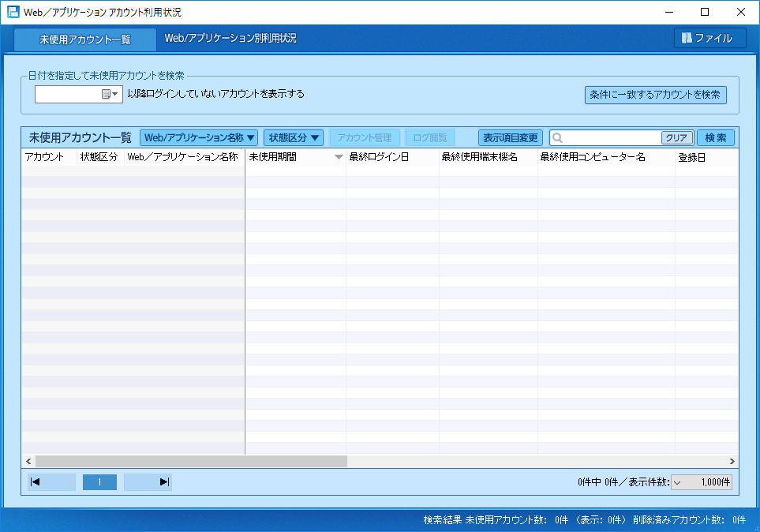Close the アカウント利用状況 window
Viewport: 760px width, 532px height.
(740, 12)
